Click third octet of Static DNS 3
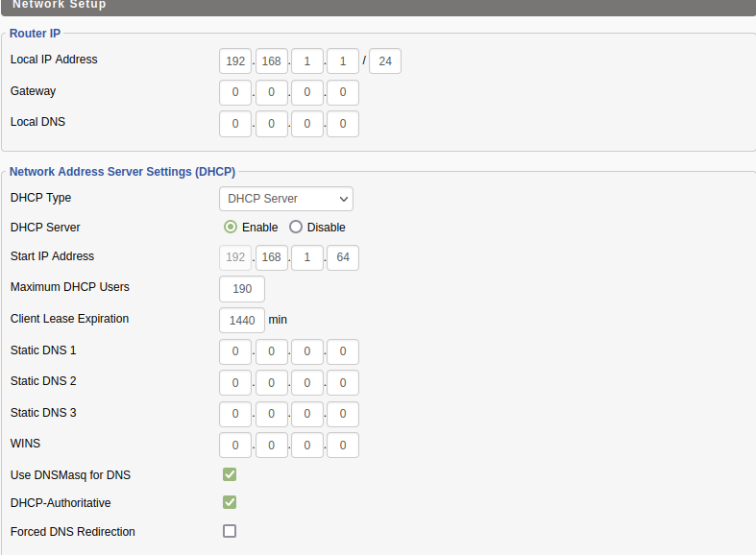756x555 pixels. tap(307, 414)
